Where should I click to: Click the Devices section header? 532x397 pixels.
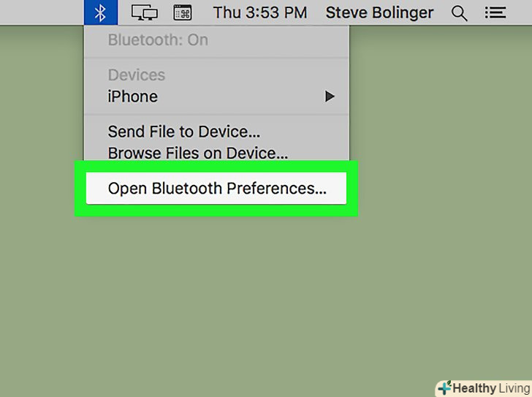click(x=137, y=75)
